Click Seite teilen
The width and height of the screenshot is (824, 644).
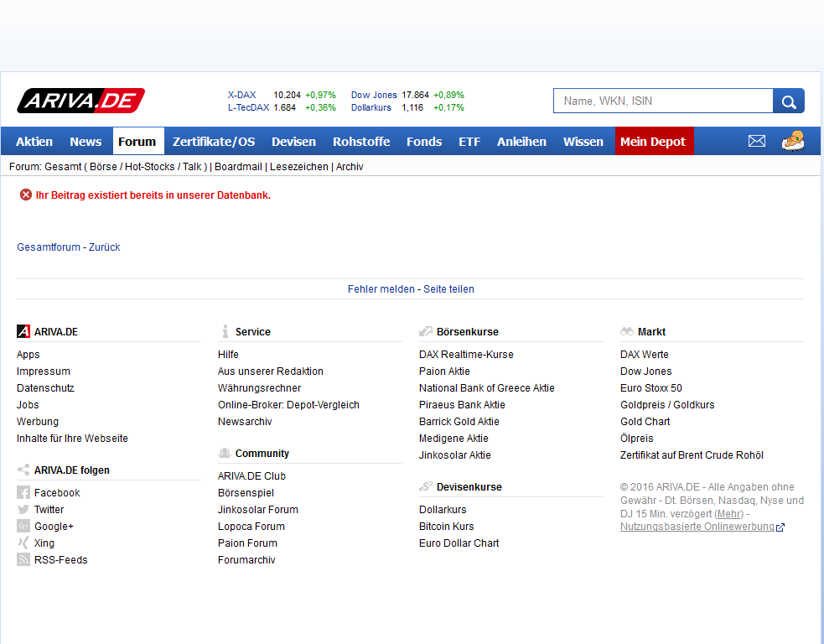448,289
